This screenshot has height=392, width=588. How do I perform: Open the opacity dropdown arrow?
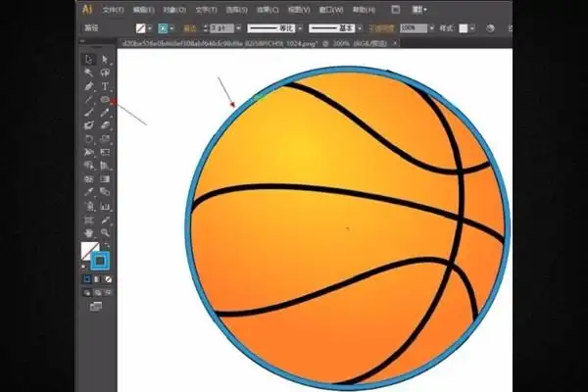click(x=431, y=28)
